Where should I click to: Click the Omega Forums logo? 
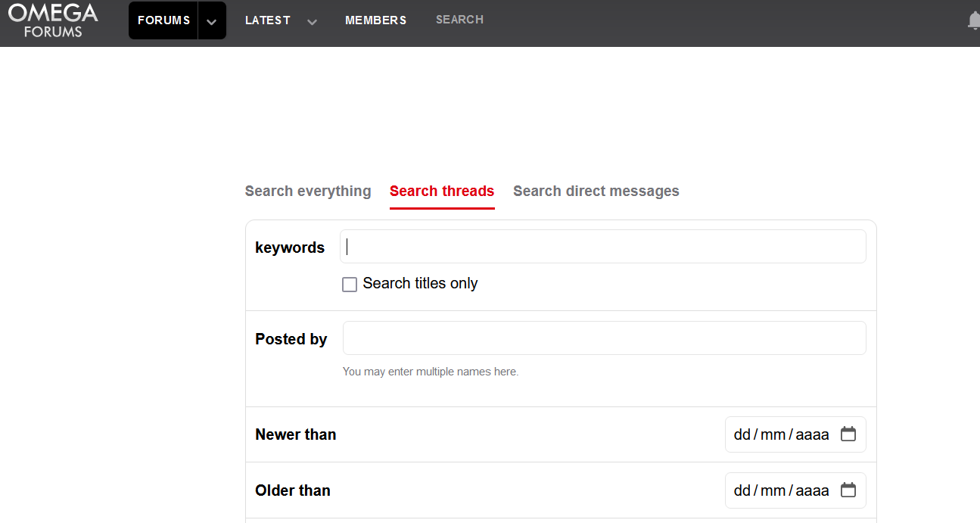[x=53, y=20]
